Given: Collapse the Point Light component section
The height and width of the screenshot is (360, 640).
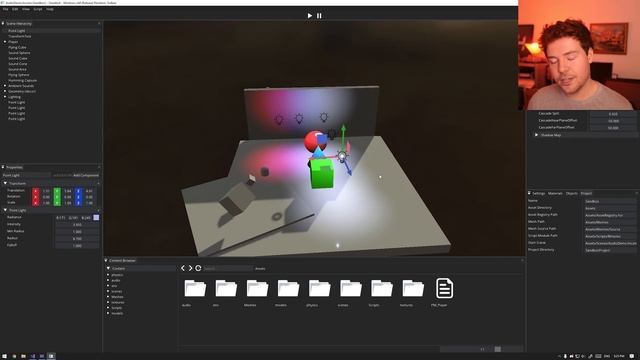Looking at the screenshot, I should (x=5, y=210).
